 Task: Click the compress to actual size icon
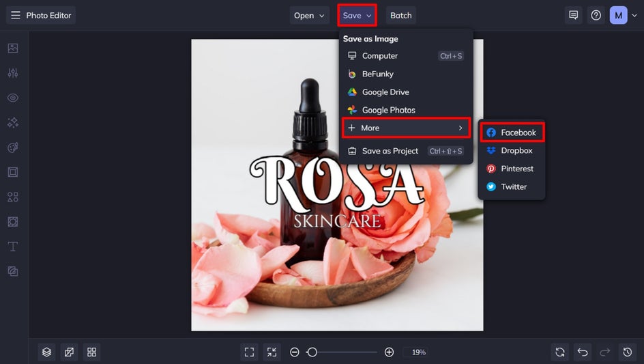click(272, 352)
